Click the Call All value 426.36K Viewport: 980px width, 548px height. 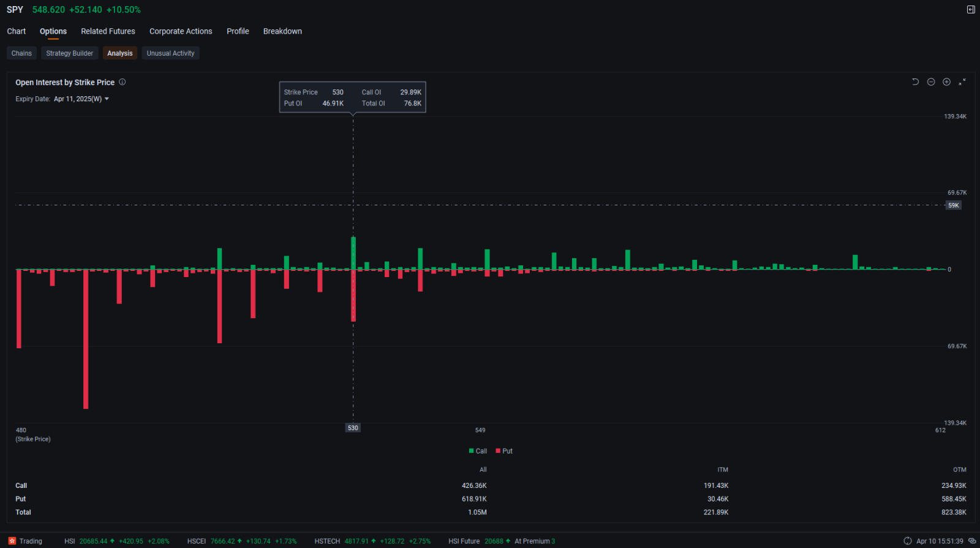coord(474,485)
